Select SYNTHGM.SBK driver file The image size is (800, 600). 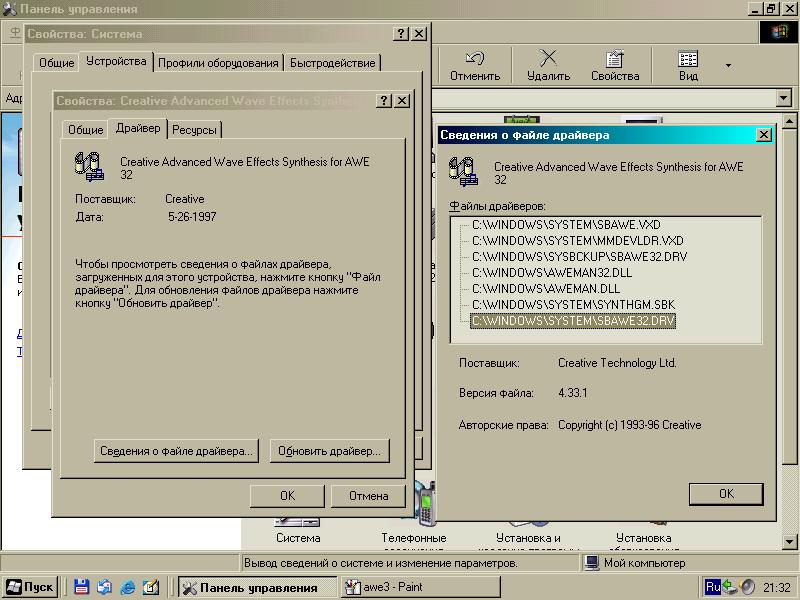click(x=573, y=305)
